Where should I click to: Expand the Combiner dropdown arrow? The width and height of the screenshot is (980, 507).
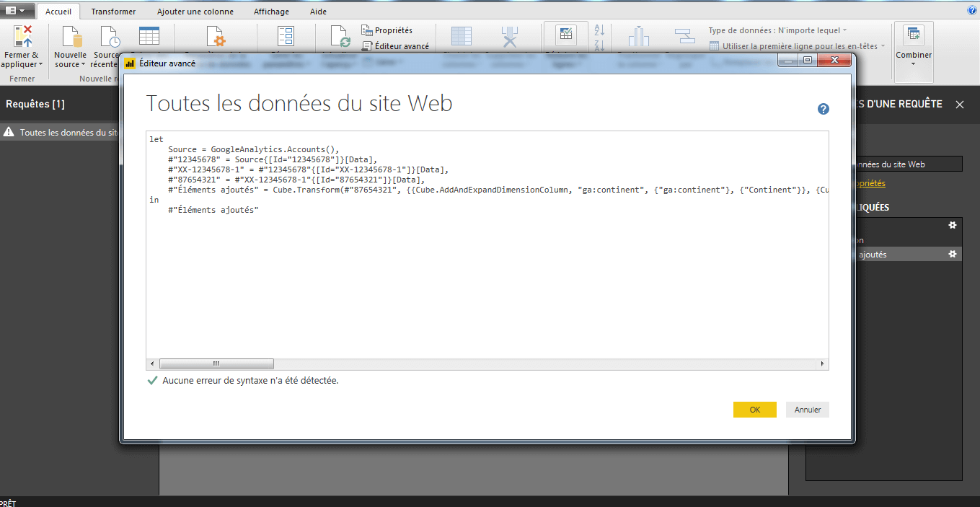914,64
